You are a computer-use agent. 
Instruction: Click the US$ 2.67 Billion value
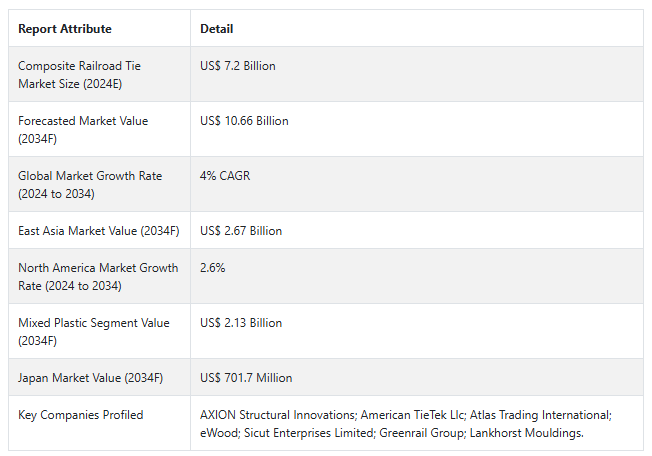coord(241,231)
